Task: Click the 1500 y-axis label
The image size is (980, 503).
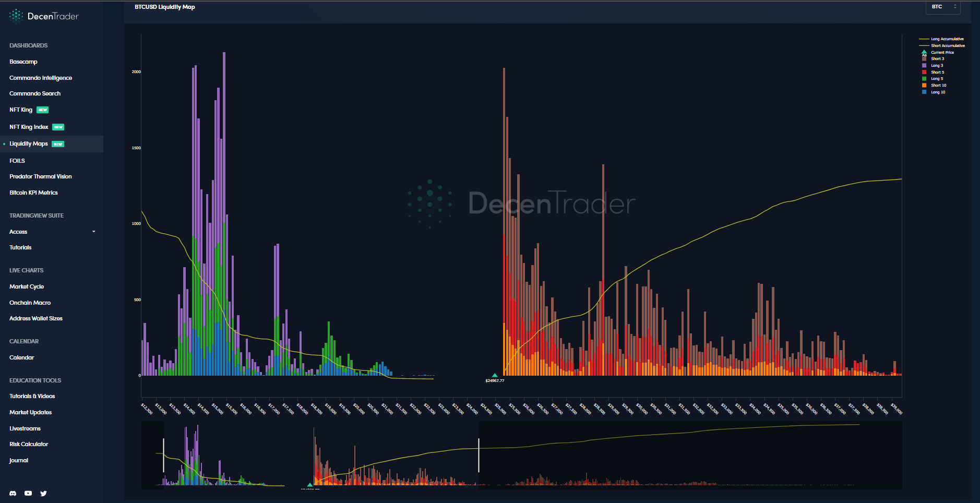Action: [x=136, y=148]
